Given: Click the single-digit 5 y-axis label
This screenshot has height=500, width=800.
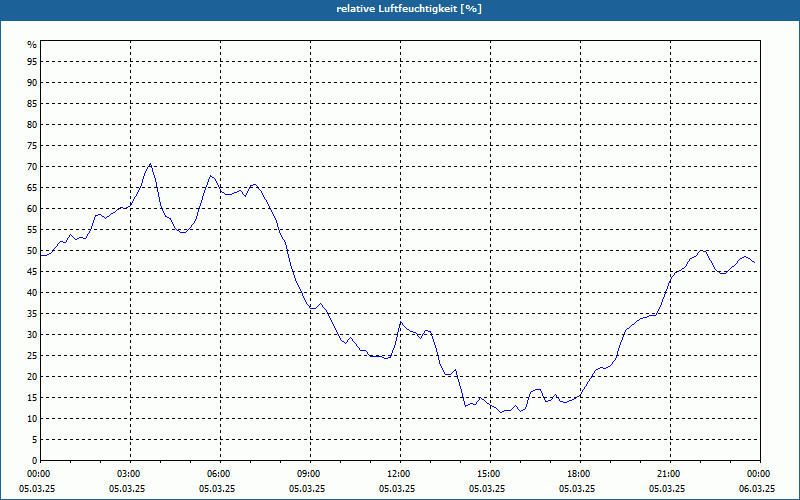Looking at the screenshot, I should pyautogui.click(x=34, y=440).
